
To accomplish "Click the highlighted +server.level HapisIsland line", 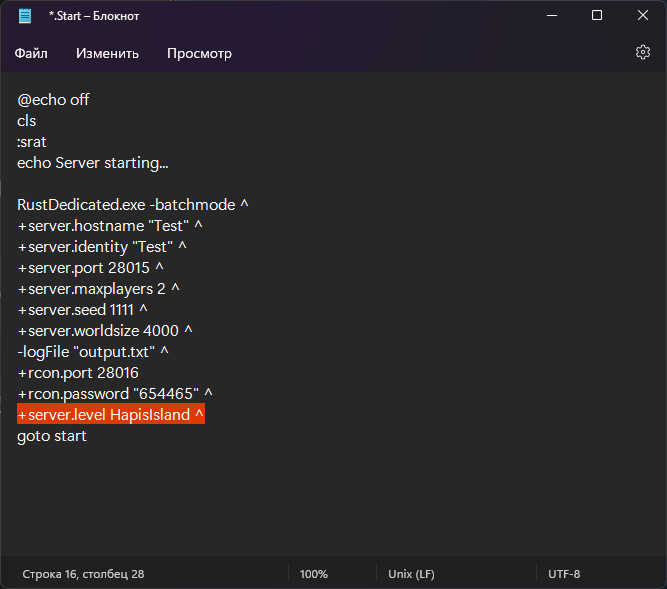I will (x=110, y=414).
